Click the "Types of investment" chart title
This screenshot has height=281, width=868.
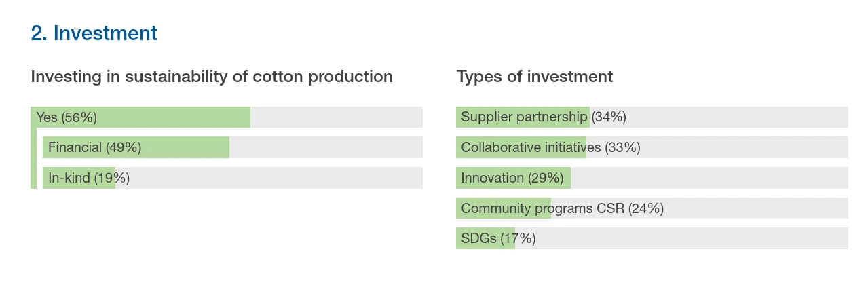pyautogui.click(x=535, y=77)
